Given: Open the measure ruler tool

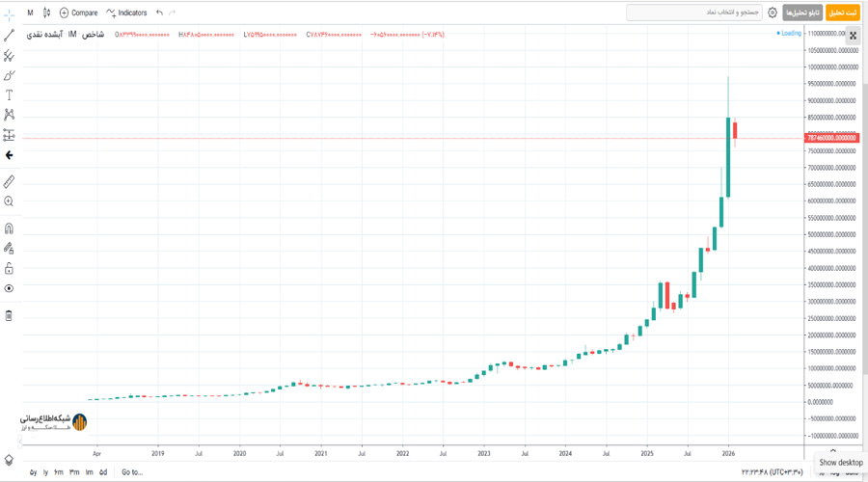Looking at the screenshot, I should click(9, 181).
